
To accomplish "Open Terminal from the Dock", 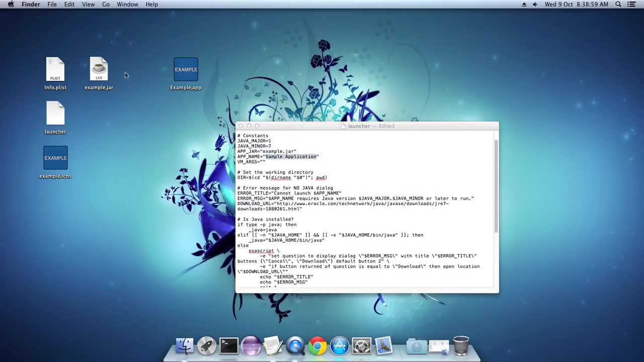I will (x=228, y=345).
